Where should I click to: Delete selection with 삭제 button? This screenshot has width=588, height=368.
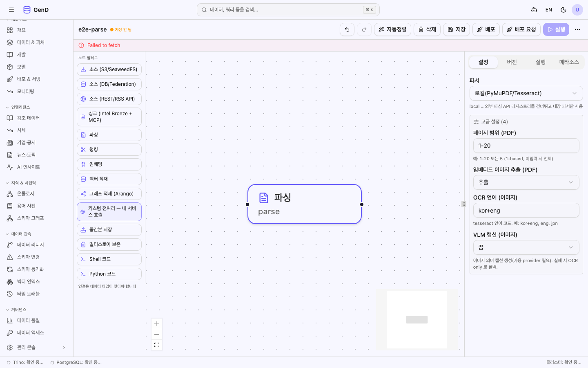click(x=427, y=29)
